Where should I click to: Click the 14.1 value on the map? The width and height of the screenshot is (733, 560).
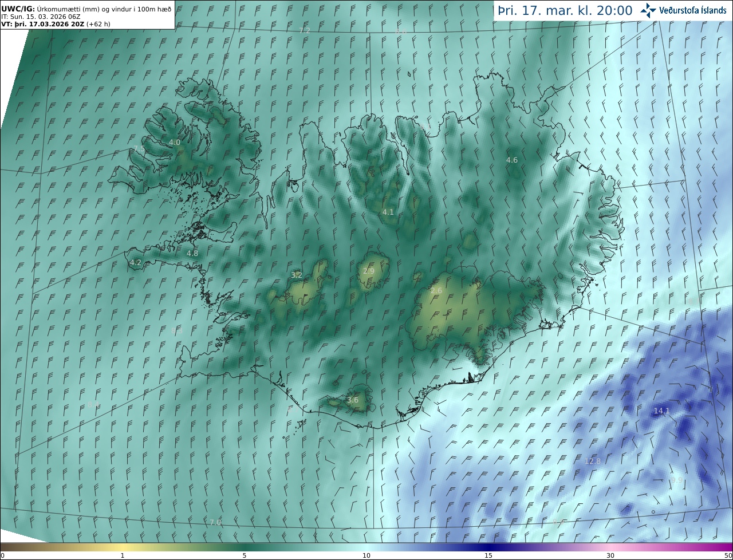tap(661, 411)
